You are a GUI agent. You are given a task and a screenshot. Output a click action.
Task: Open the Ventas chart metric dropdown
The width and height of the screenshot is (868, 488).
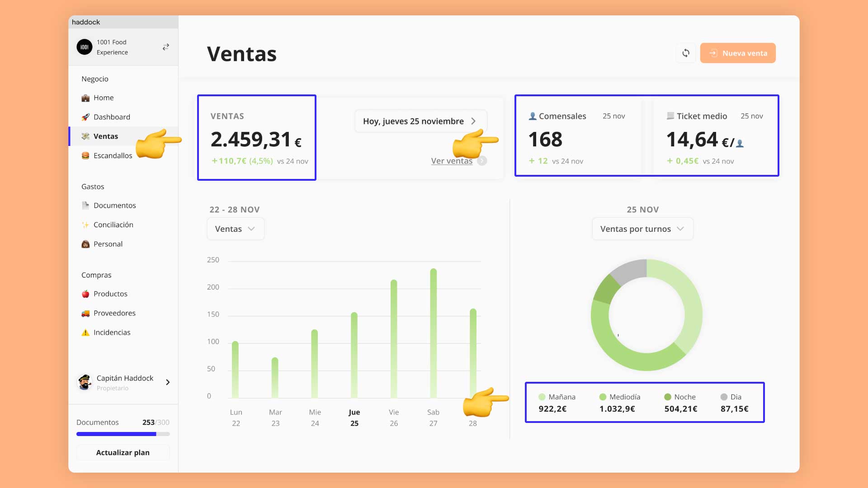tap(235, 229)
